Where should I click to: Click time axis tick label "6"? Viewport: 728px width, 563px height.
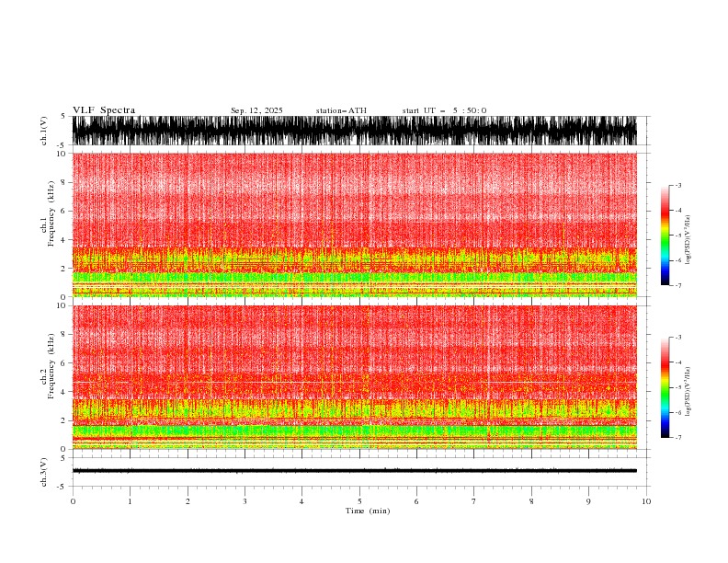[416, 501]
